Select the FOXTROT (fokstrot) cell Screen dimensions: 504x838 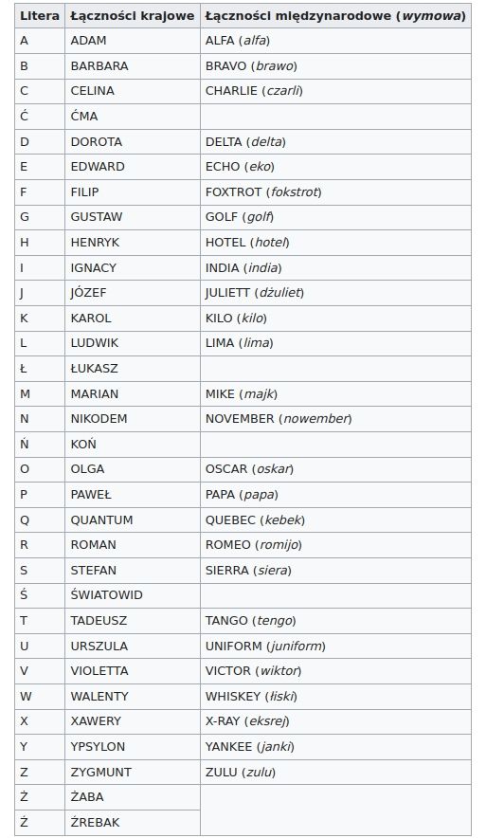[335, 191]
